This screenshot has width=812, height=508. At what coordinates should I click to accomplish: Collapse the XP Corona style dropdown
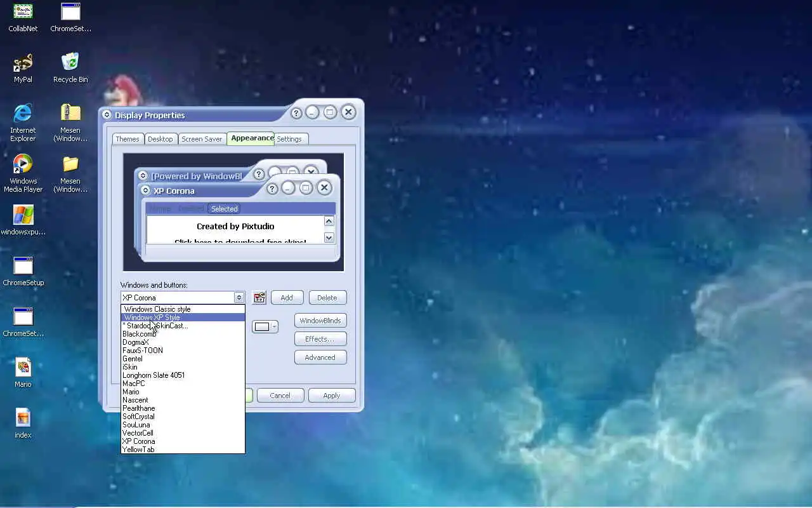[x=239, y=297]
